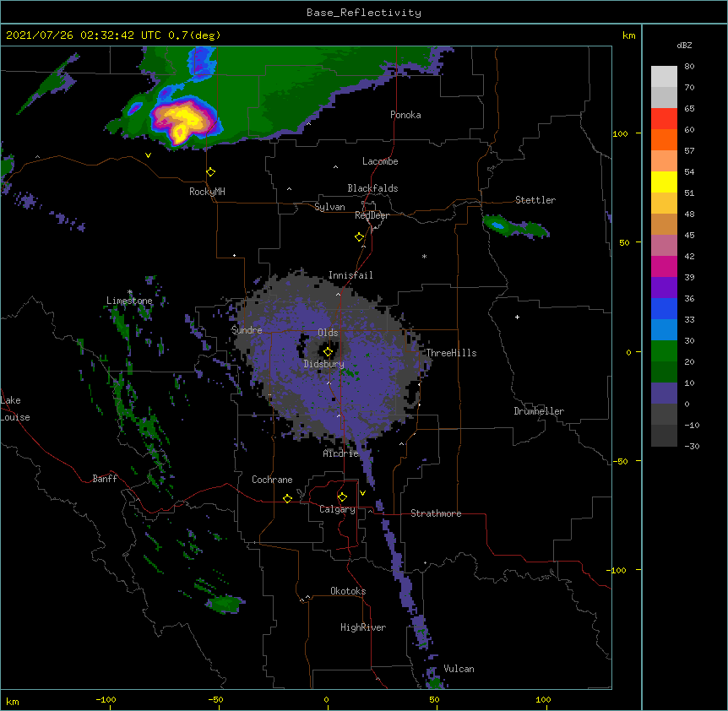The width and height of the screenshot is (728, 711).
Task: Click the dBZ legend heading
Action: point(684,45)
